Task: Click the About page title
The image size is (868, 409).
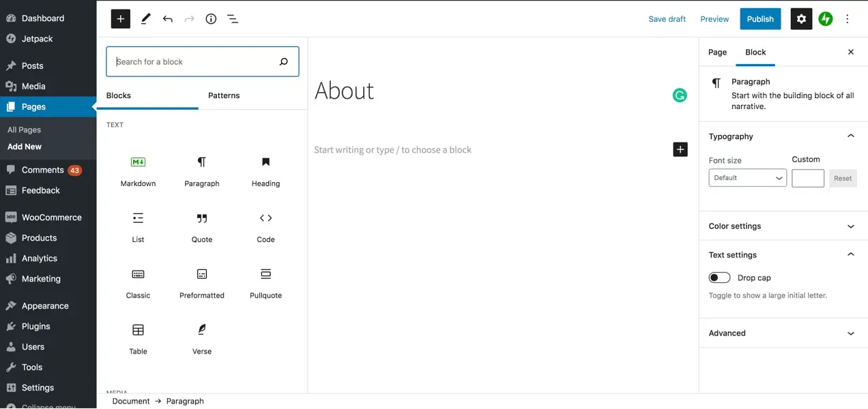Action: point(344,91)
